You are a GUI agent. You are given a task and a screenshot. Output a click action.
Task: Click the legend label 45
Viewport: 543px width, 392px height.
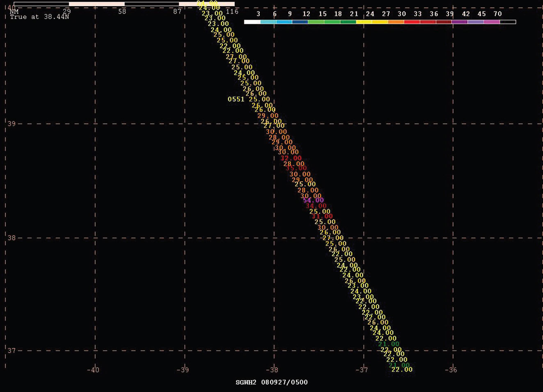point(481,14)
